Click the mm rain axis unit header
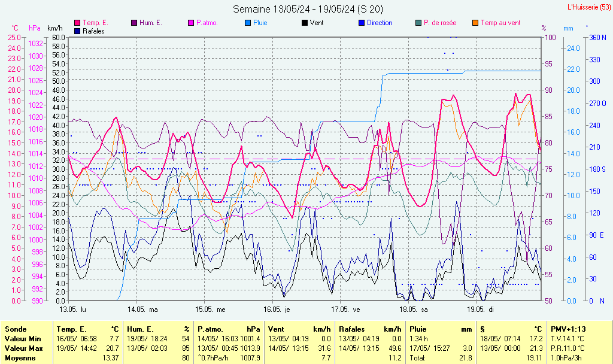 (568, 28)
